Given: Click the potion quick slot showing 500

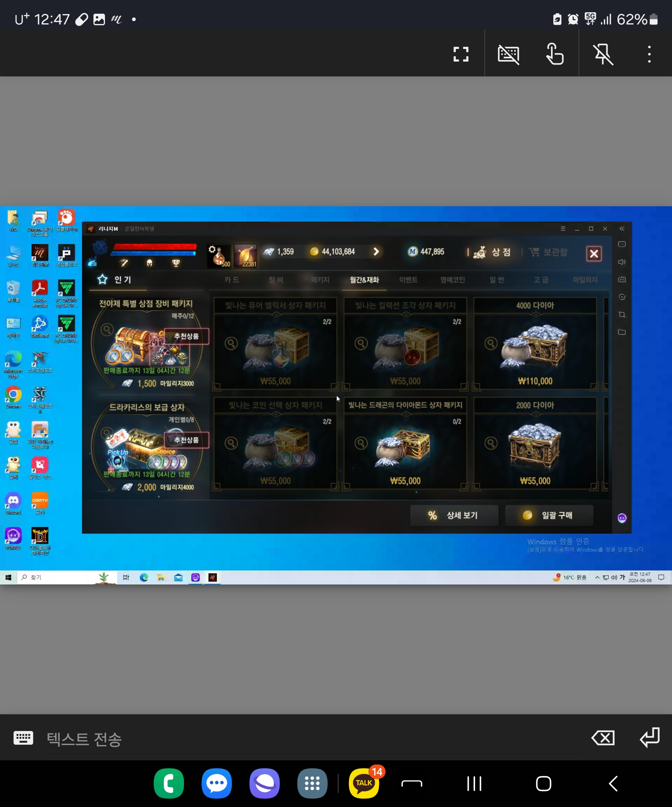Looking at the screenshot, I should 218,256.
